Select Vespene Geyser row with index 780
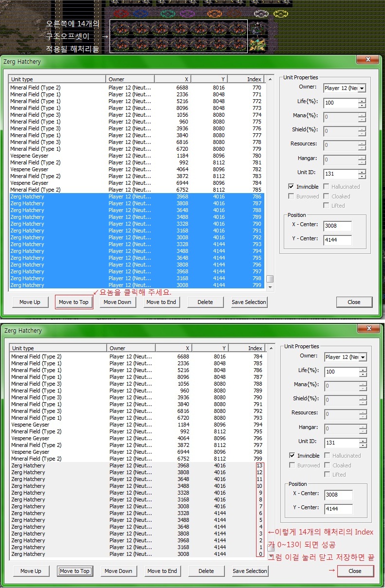Screen dimensions: 385x588 click(x=137, y=156)
